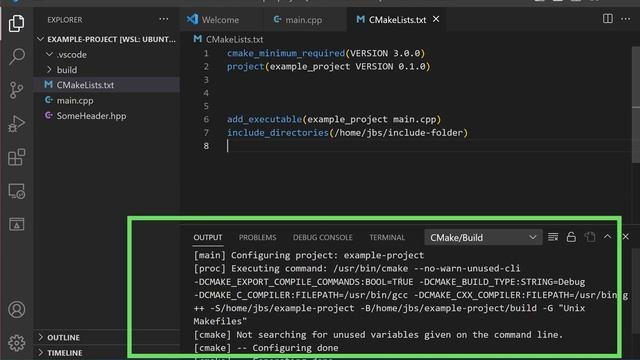Maximize the bottom panel size

[607, 236]
